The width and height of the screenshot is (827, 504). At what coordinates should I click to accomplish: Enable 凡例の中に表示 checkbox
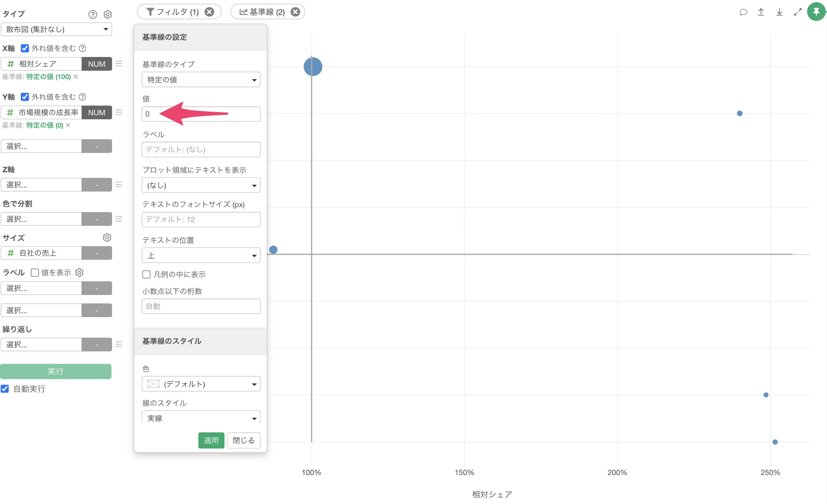tap(146, 274)
